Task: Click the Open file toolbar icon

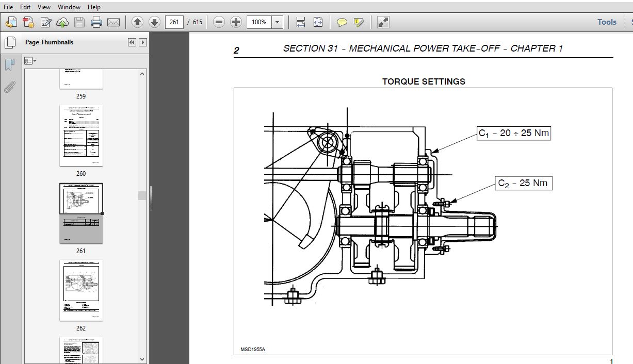Action: point(11,22)
